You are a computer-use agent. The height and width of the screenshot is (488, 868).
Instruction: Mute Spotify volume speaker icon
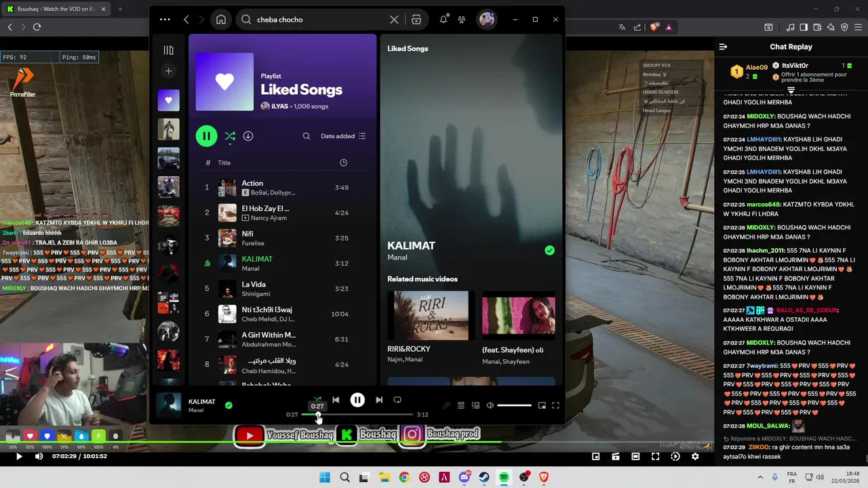click(490, 405)
